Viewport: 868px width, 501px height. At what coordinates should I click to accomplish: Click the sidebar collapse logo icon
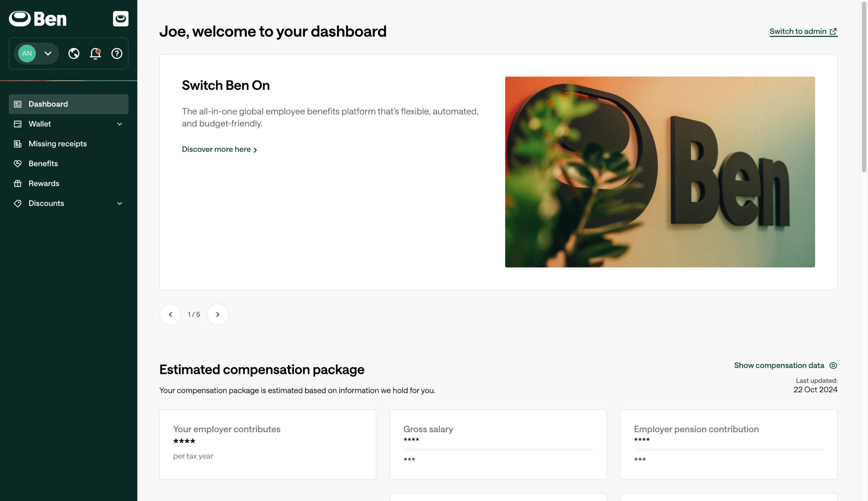pyautogui.click(x=120, y=19)
